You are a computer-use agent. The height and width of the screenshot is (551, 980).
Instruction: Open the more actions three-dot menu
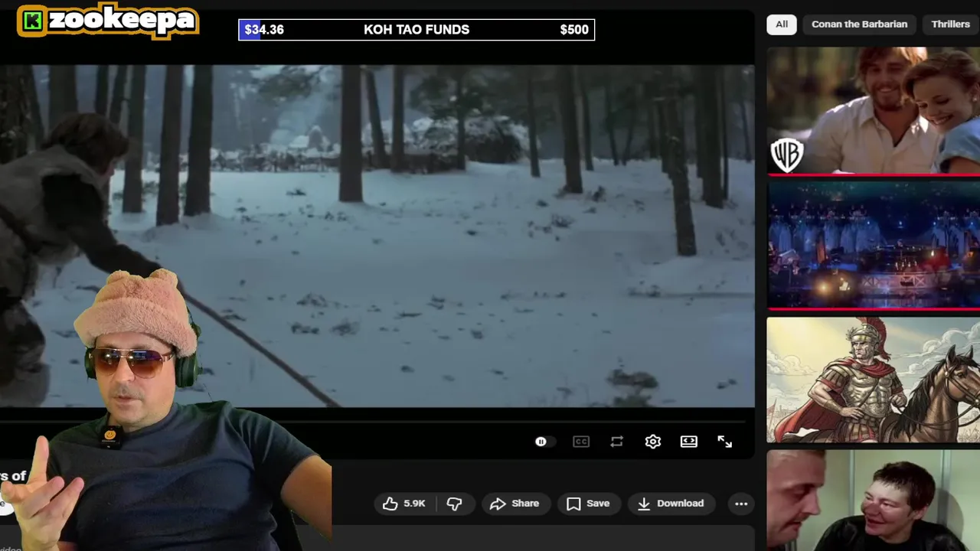[x=741, y=504]
